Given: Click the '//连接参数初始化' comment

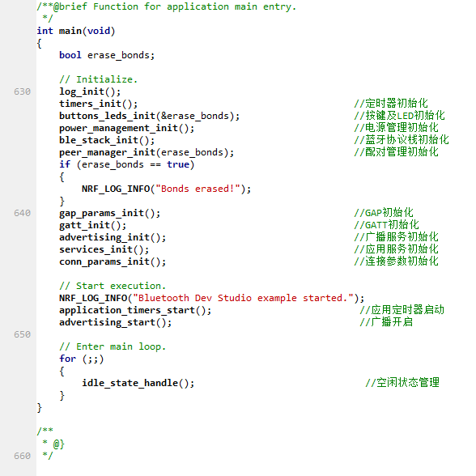Looking at the screenshot, I should point(396,261).
